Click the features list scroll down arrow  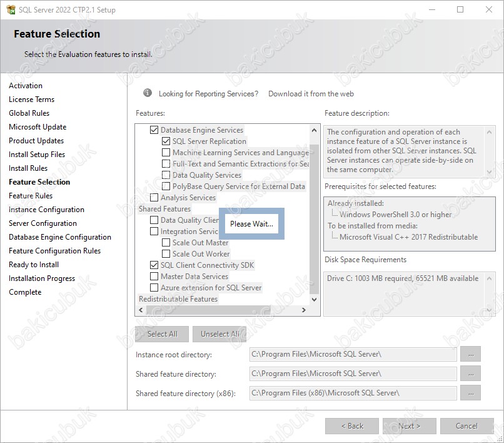point(314,300)
